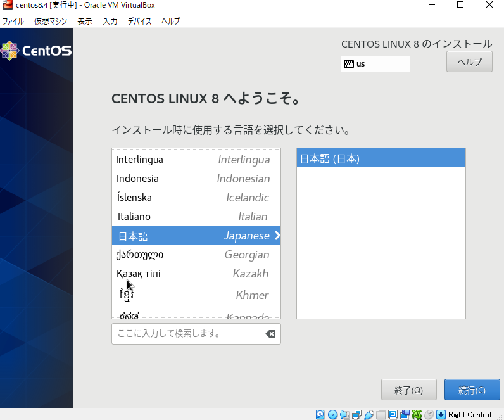This screenshot has width=504, height=420.
Task: Clear the search field with backspace icon
Action: click(270, 334)
